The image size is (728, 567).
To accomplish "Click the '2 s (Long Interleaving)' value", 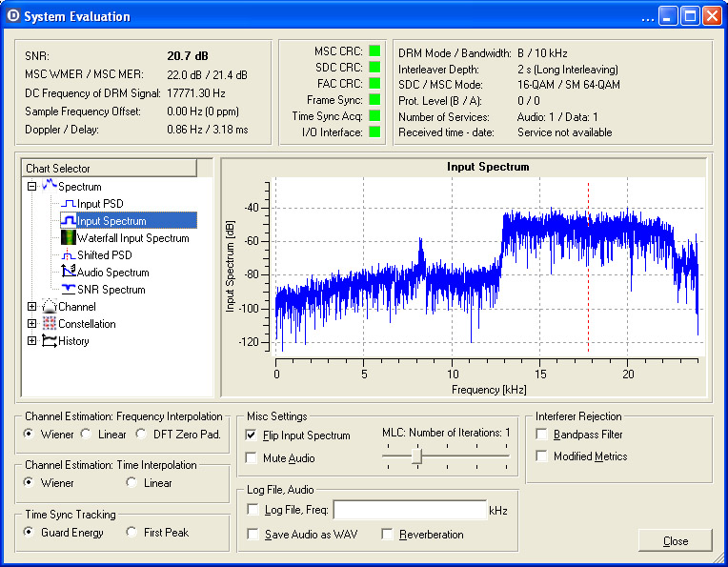I will 568,70.
